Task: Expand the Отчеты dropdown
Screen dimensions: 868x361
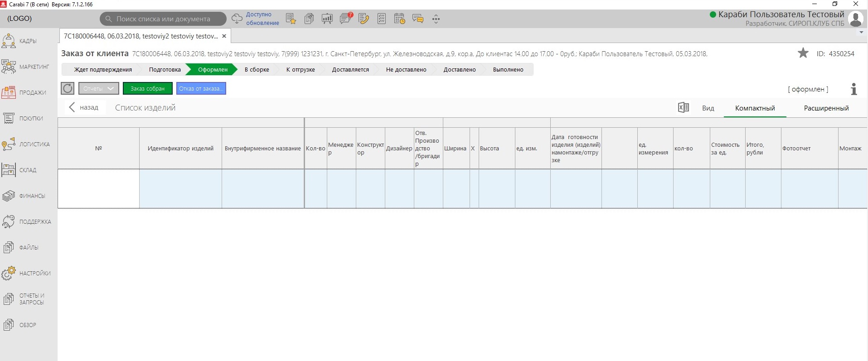Action: [98, 88]
